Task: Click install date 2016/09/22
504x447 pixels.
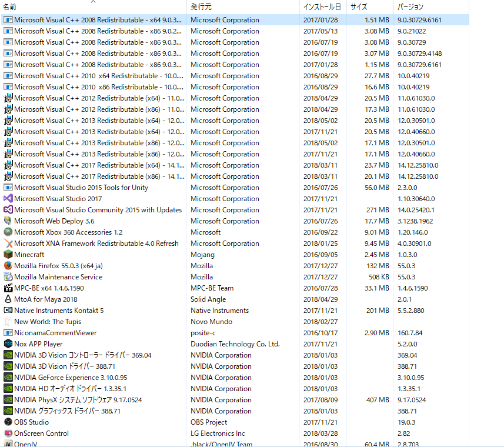Action: coord(321,232)
